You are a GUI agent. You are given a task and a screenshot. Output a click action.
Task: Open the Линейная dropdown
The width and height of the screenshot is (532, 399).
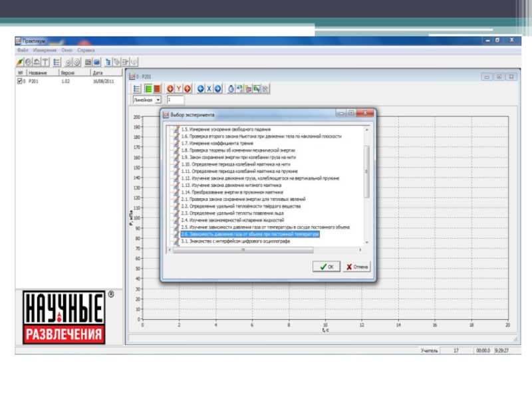click(x=158, y=100)
